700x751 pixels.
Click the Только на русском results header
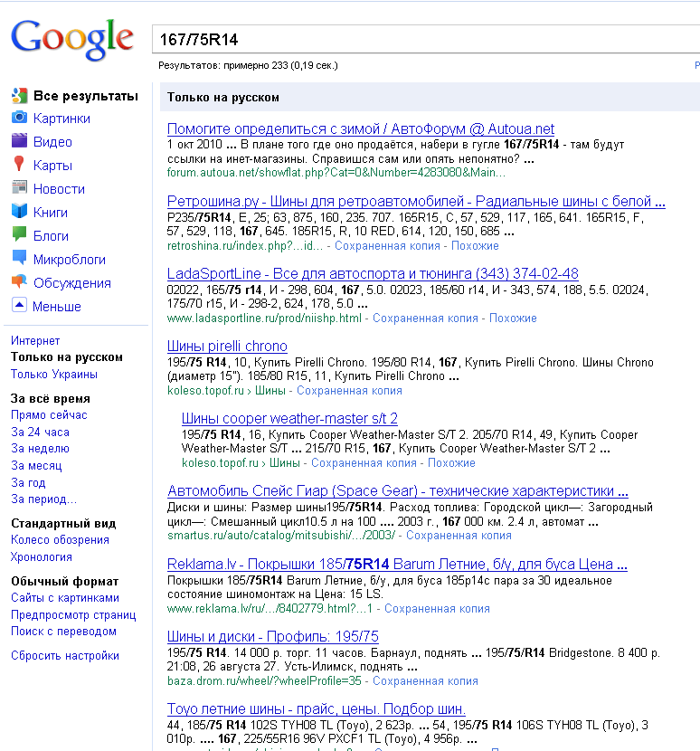[223, 97]
